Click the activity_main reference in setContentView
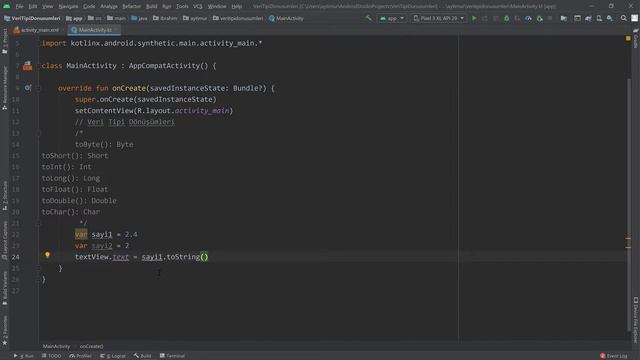Viewport: 640px width, 360px height. pyautogui.click(x=202, y=111)
